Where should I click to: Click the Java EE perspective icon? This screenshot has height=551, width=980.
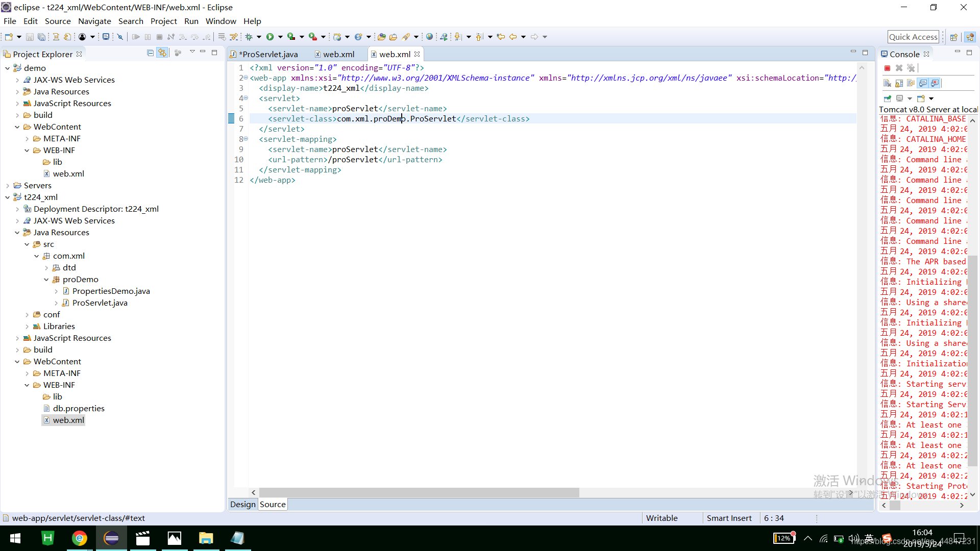pyautogui.click(x=970, y=37)
